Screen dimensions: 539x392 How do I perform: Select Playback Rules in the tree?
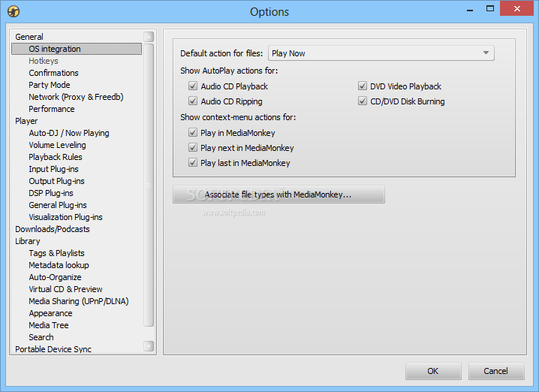(56, 157)
